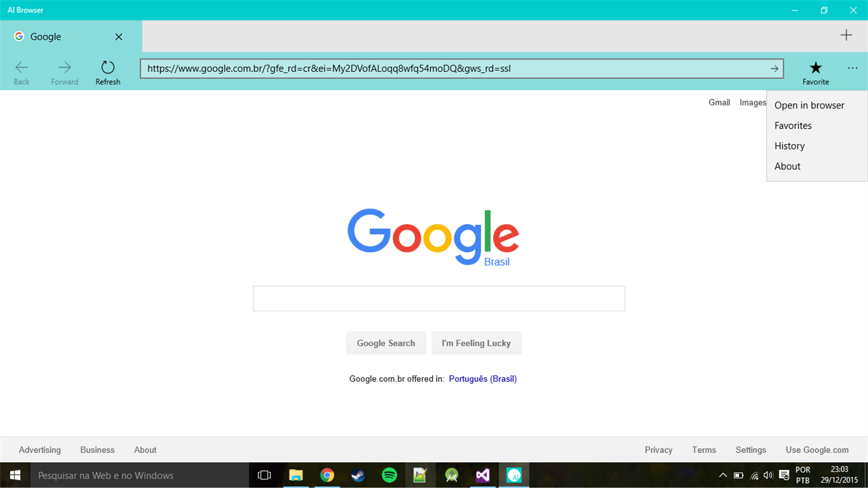Focus the URL address field
Viewport: 868px width, 488px height.
pyautogui.click(x=462, y=69)
